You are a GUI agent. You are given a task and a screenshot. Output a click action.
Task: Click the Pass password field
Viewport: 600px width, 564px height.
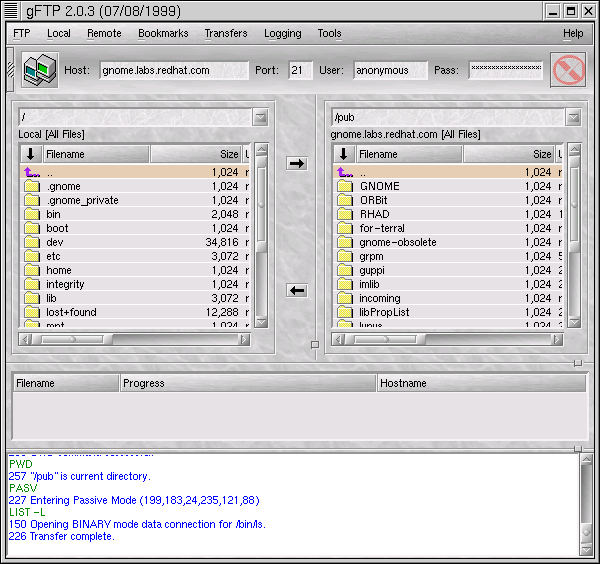(506, 70)
